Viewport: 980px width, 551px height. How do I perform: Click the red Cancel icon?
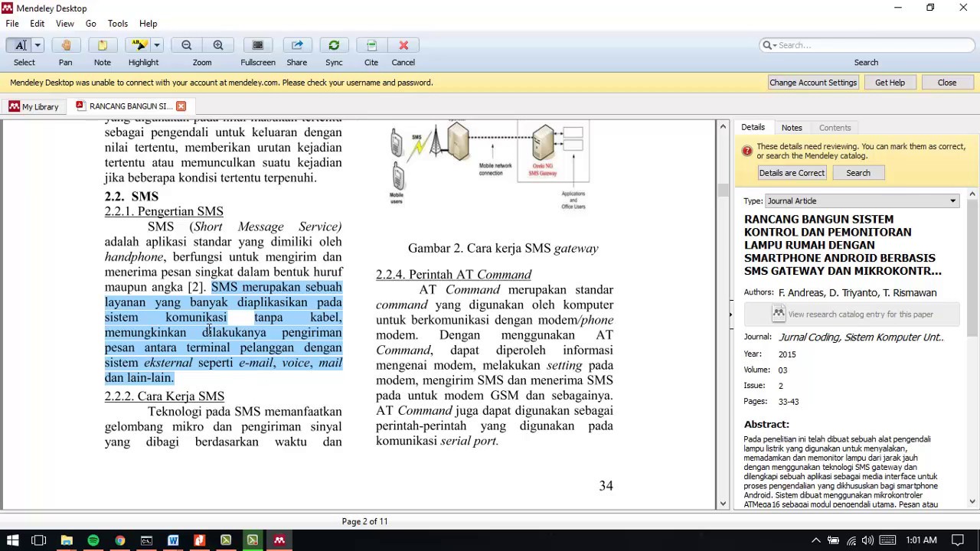403,45
